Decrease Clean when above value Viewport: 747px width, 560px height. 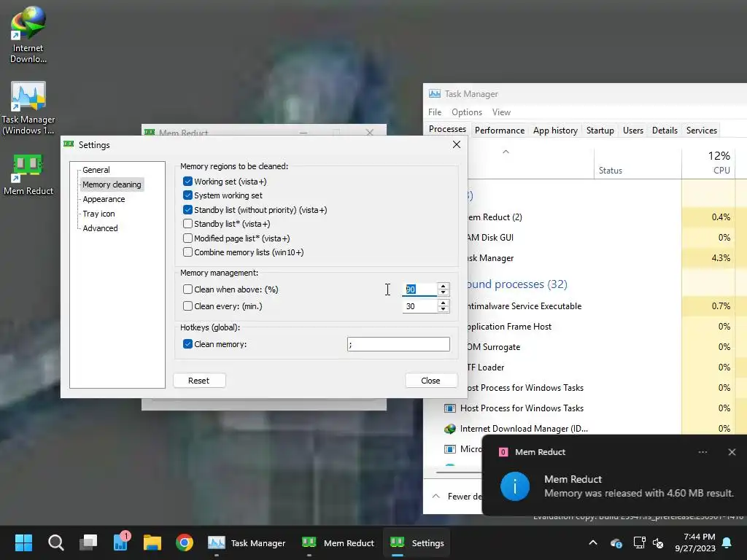click(443, 292)
